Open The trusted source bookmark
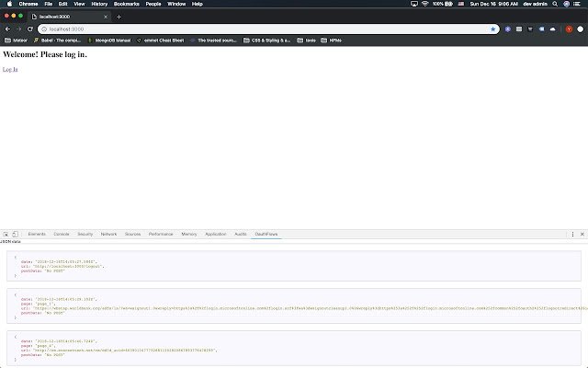The height and width of the screenshot is (368, 588). pos(213,40)
